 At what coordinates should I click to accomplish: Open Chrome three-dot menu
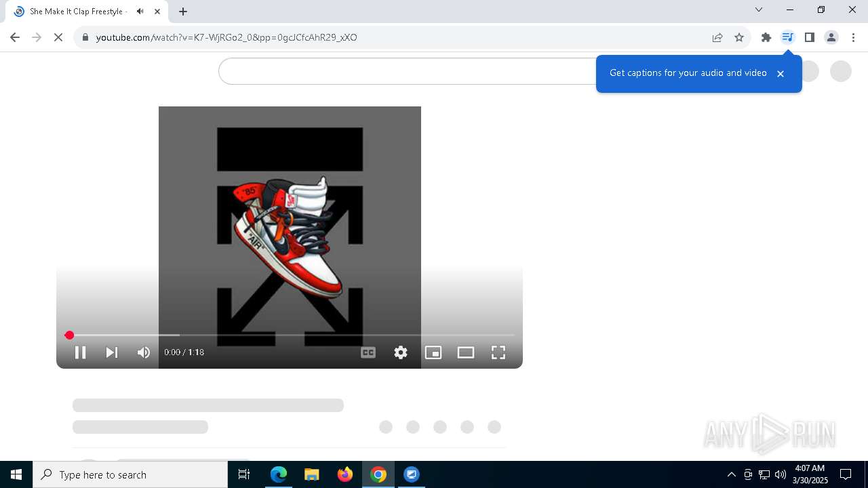click(x=853, y=37)
